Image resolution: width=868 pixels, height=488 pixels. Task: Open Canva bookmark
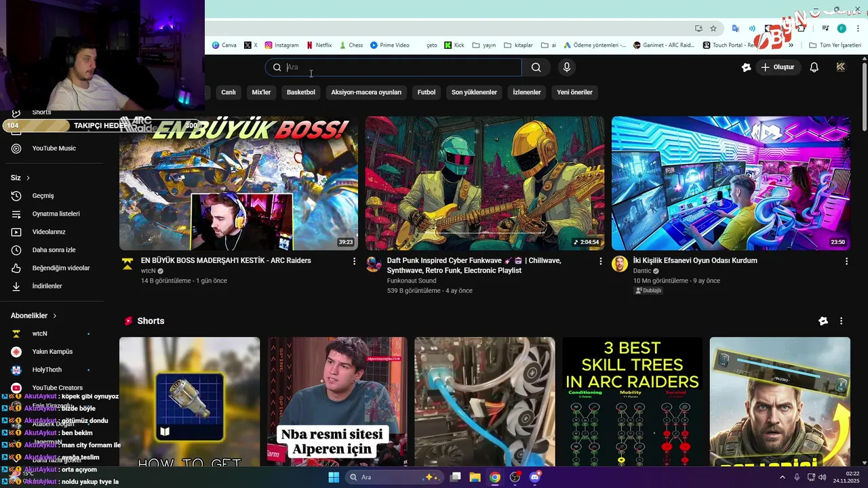(x=224, y=45)
